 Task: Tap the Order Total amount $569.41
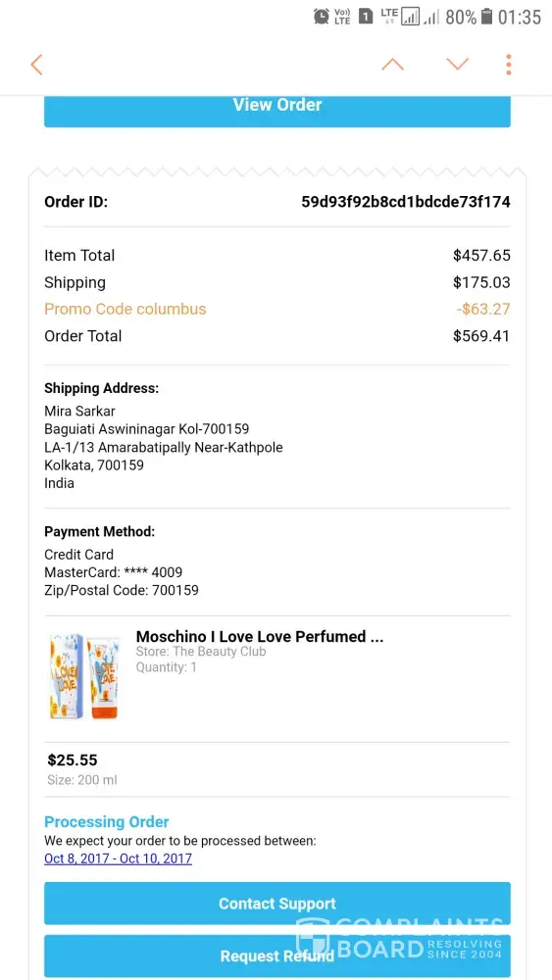tap(481, 335)
